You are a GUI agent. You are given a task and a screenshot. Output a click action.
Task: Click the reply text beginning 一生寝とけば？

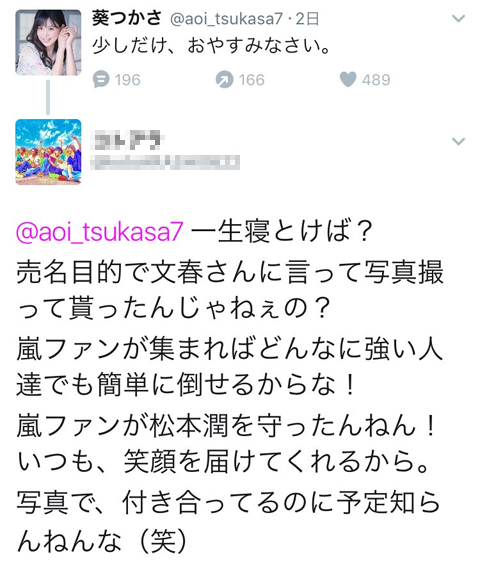pos(282,232)
